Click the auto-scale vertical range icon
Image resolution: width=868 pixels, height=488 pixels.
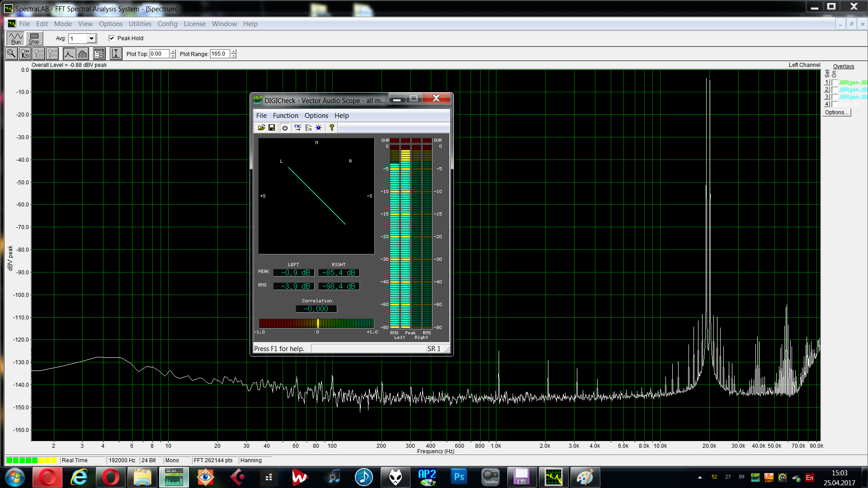click(x=116, y=54)
